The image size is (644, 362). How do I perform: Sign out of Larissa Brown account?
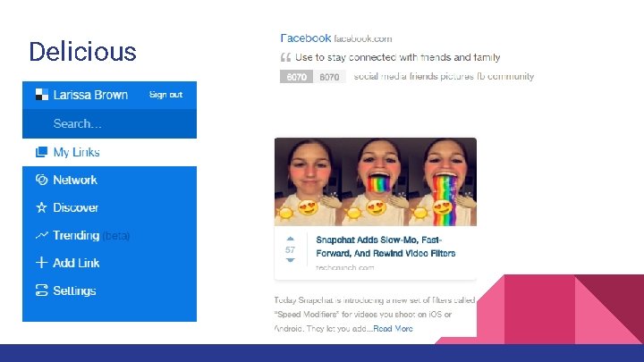[165, 95]
